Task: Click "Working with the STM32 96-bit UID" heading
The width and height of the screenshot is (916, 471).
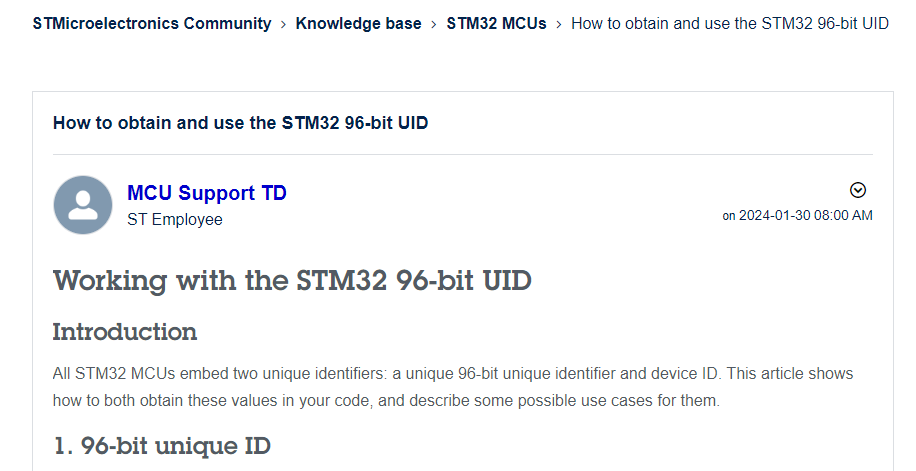Action: coord(292,280)
